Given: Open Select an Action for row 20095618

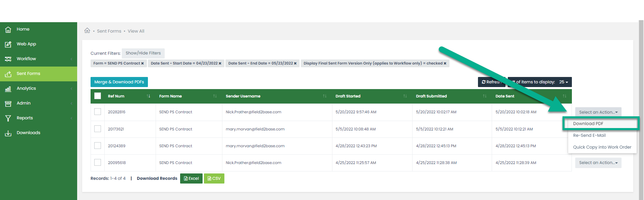Looking at the screenshot, I should point(598,163).
